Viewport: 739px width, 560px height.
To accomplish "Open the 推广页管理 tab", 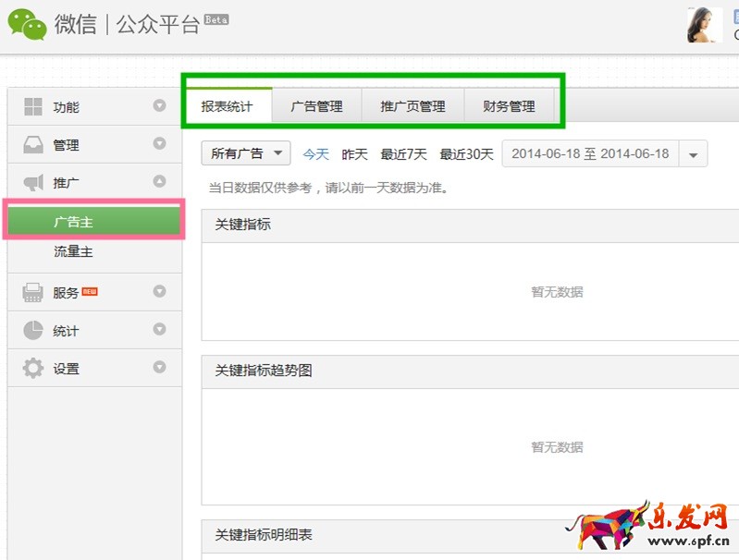I will (x=413, y=106).
